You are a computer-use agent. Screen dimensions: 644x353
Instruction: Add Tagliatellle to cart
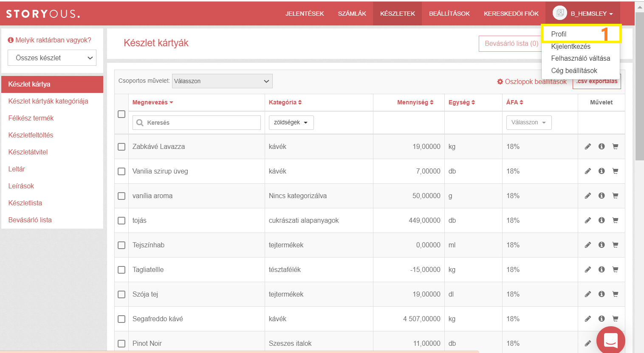pyautogui.click(x=615, y=269)
